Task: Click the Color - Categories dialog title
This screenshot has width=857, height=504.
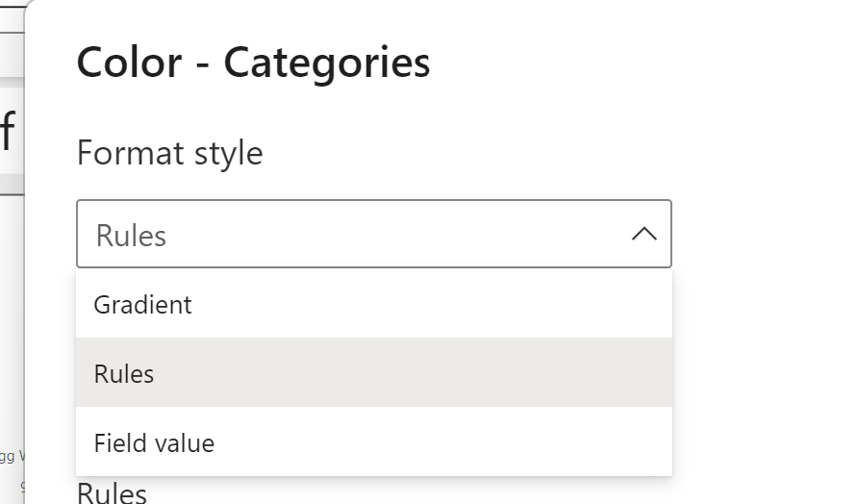Action: [253, 63]
